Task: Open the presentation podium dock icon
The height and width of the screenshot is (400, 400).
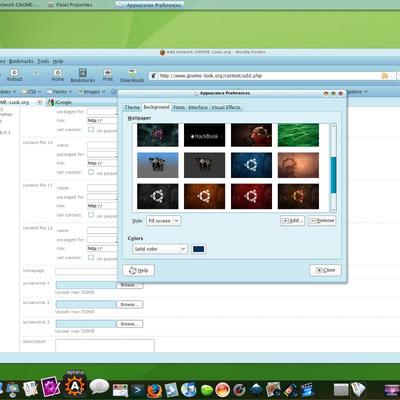Action: (13, 389)
